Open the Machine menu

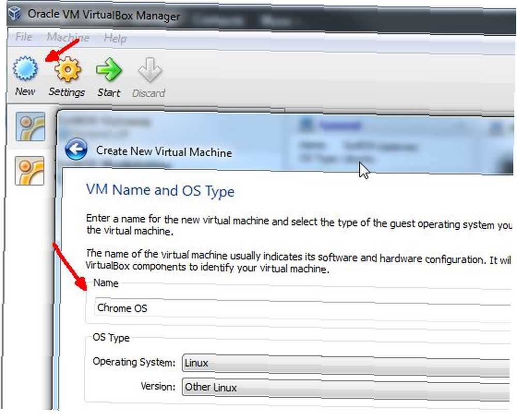click(x=68, y=37)
